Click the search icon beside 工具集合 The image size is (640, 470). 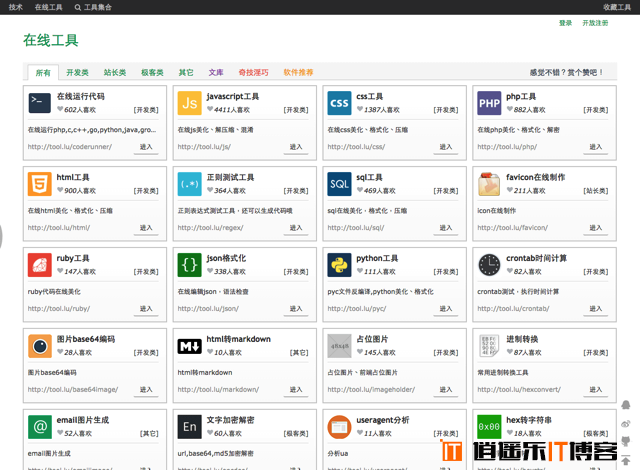[78, 7]
